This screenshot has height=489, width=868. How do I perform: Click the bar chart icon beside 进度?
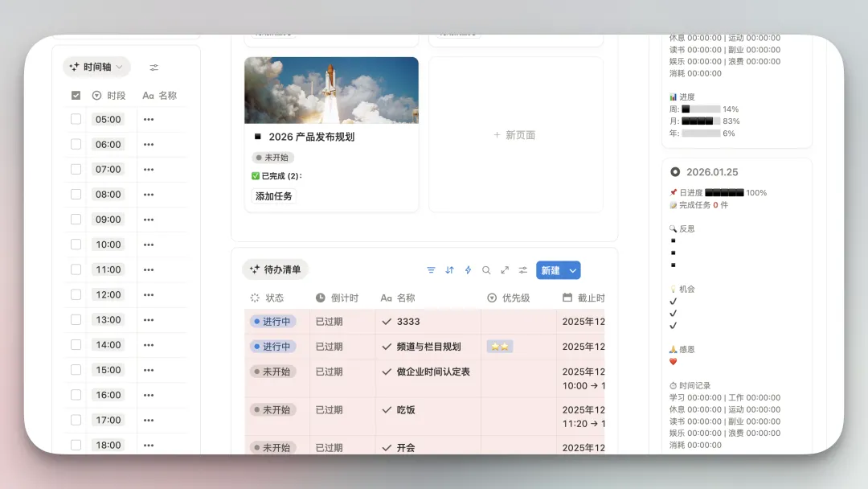674,97
